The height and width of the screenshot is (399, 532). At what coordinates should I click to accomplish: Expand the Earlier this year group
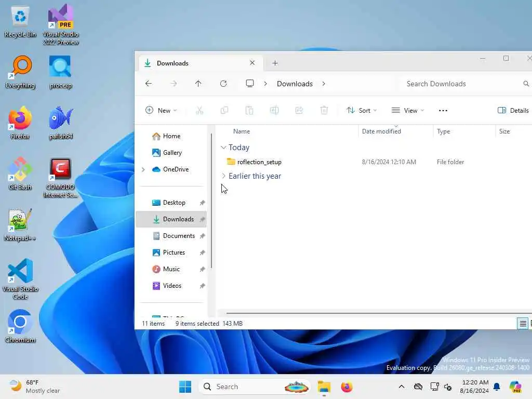(x=223, y=176)
